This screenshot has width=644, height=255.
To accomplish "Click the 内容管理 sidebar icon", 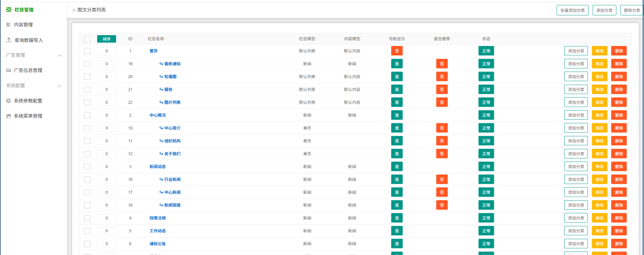I will click(x=8, y=24).
